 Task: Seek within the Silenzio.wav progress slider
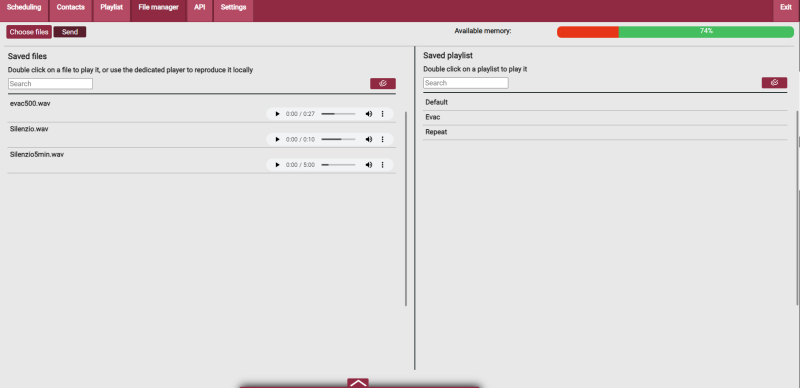(x=338, y=139)
